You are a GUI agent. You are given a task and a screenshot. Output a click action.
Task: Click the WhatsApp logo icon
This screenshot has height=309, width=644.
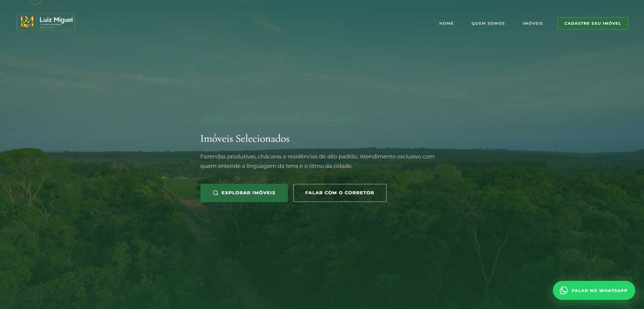564,290
